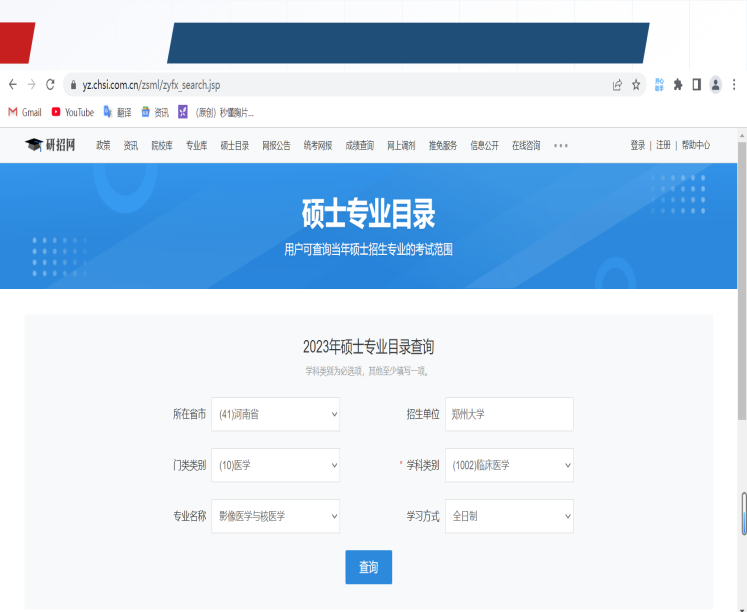747x612 pixels.
Task: Expand the 学科类别 dropdown
Action: tap(509, 465)
